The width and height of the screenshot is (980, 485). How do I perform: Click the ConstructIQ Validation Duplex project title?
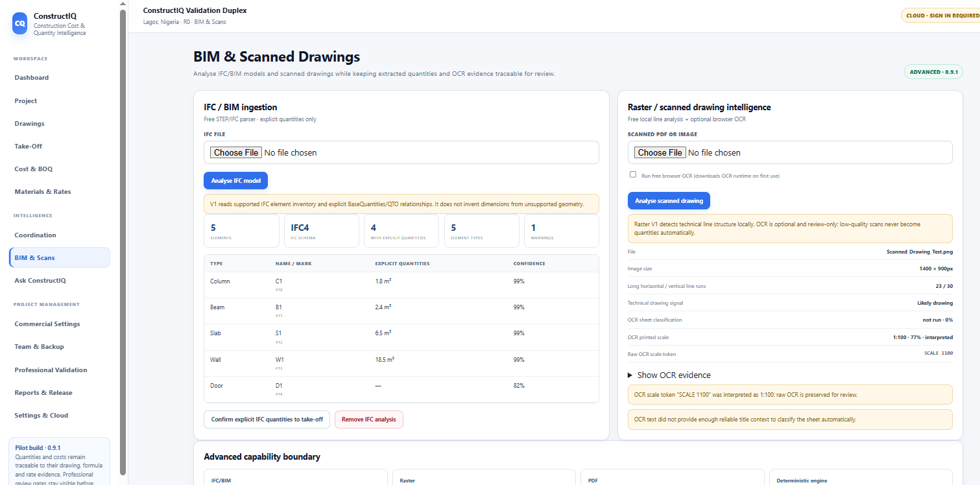coord(195,10)
